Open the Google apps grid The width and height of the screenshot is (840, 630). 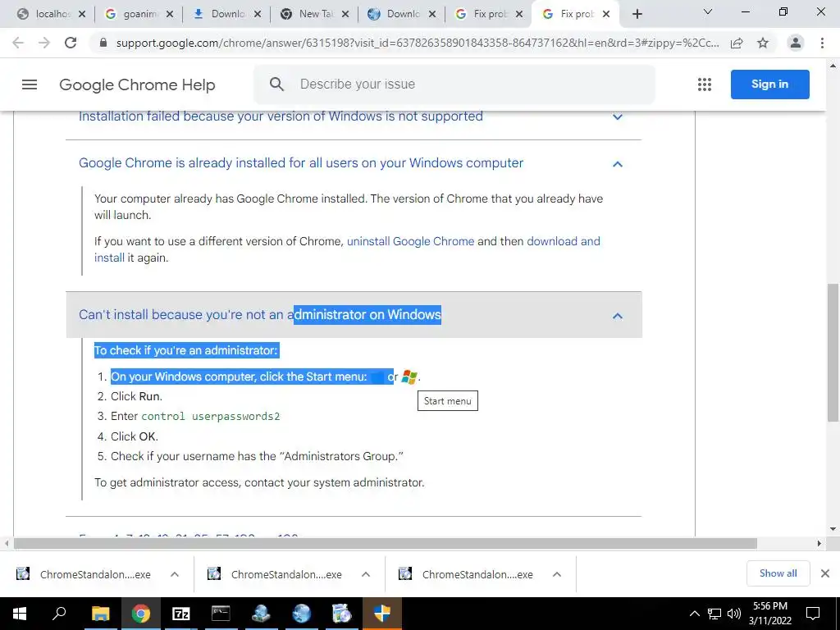705,84
